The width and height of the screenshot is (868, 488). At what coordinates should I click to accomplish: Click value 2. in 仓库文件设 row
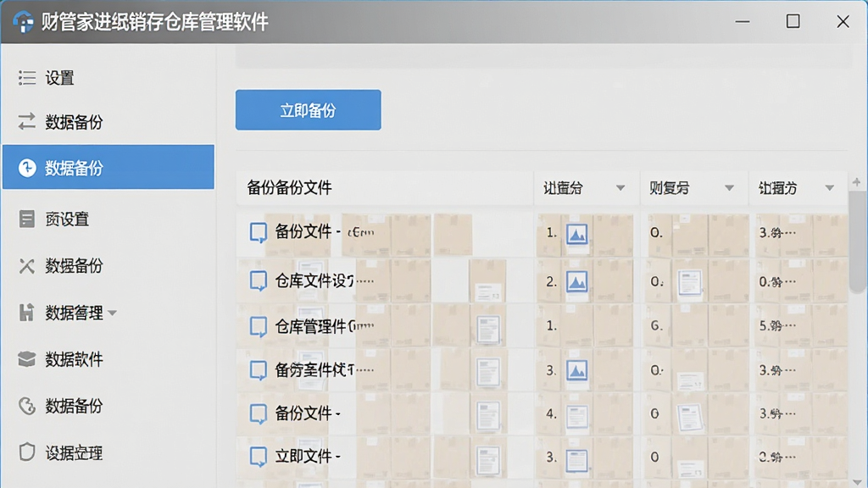pos(551,281)
